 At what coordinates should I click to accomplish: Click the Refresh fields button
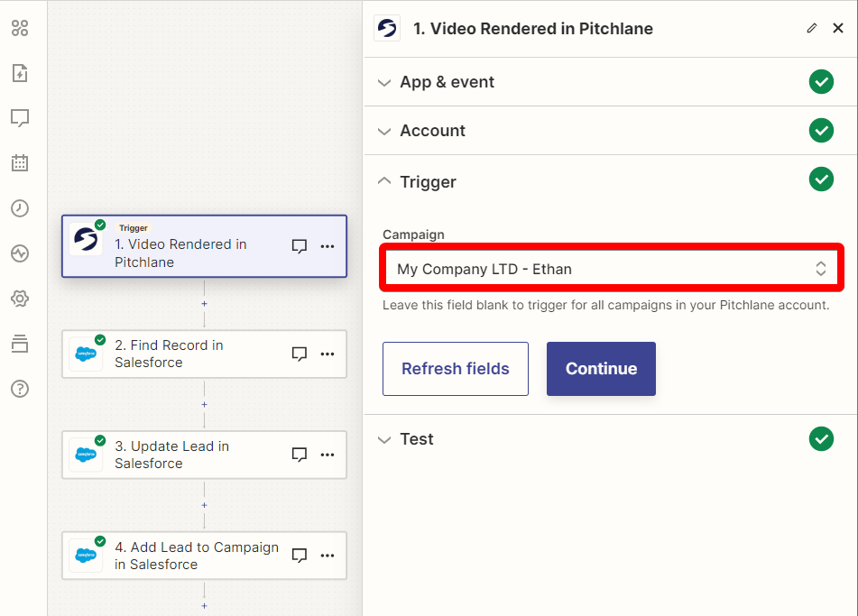[x=456, y=369]
